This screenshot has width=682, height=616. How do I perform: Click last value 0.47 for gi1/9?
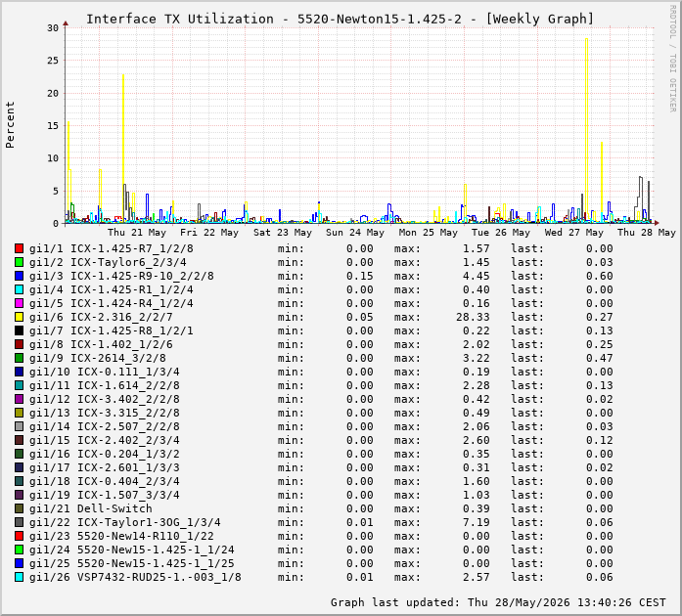[x=600, y=358]
